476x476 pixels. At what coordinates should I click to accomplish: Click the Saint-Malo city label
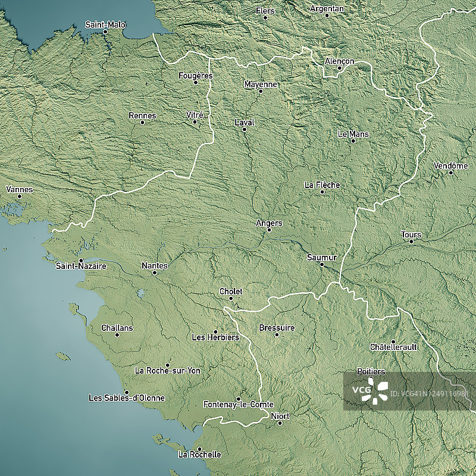105,25
